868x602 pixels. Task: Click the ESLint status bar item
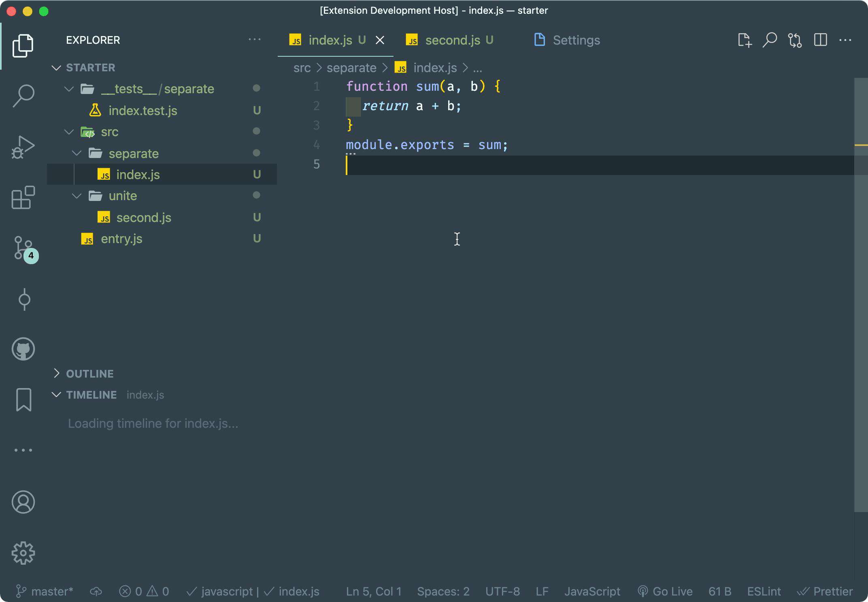(x=764, y=591)
